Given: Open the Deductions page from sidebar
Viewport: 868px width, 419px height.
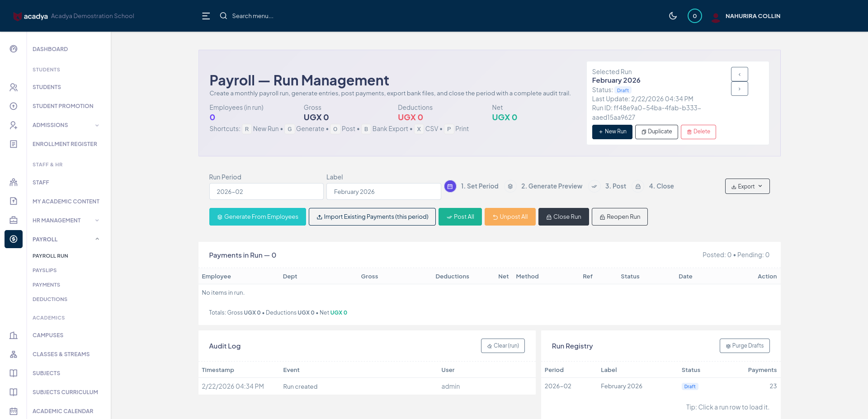Looking at the screenshot, I should 50,299.
